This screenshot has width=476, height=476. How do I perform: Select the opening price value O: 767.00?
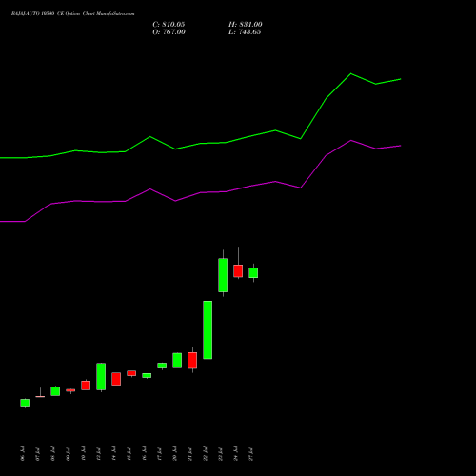[x=169, y=32]
